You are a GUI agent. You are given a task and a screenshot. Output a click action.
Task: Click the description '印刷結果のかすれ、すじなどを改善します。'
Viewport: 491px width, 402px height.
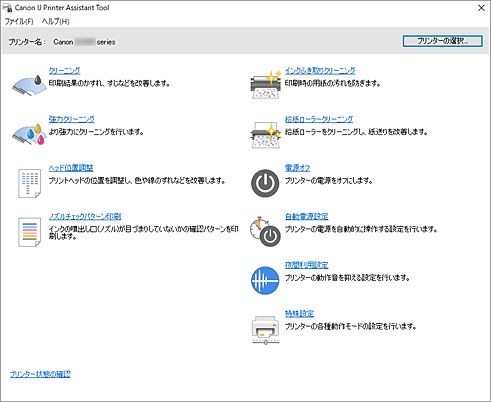coord(110,83)
